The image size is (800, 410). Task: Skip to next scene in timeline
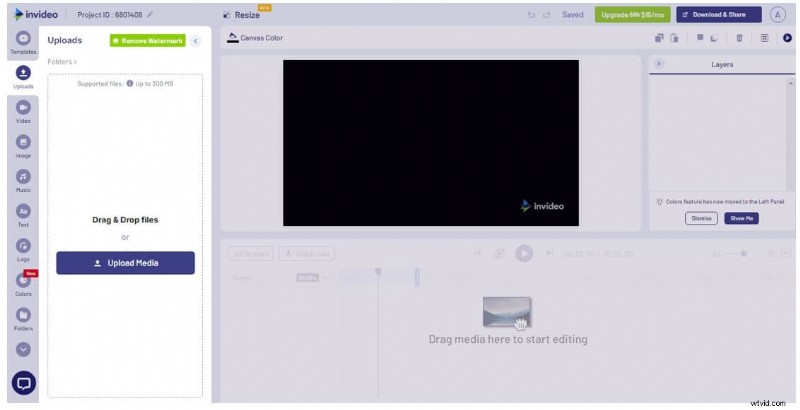click(549, 253)
